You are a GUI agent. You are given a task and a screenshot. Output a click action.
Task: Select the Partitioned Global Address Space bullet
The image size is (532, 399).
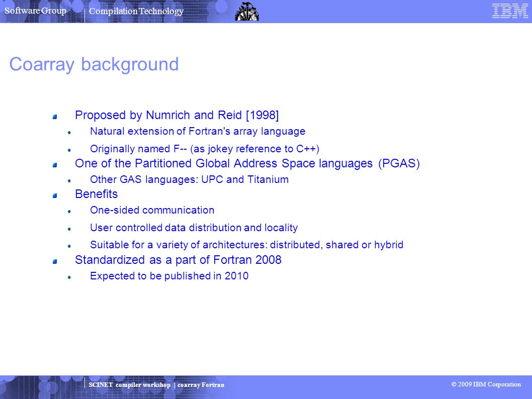[x=247, y=163]
